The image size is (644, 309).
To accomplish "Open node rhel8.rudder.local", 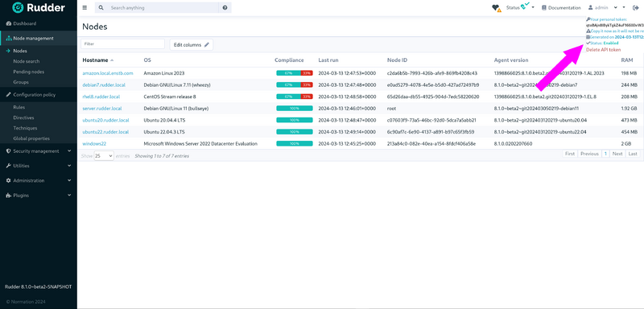I will (x=101, y=97).
